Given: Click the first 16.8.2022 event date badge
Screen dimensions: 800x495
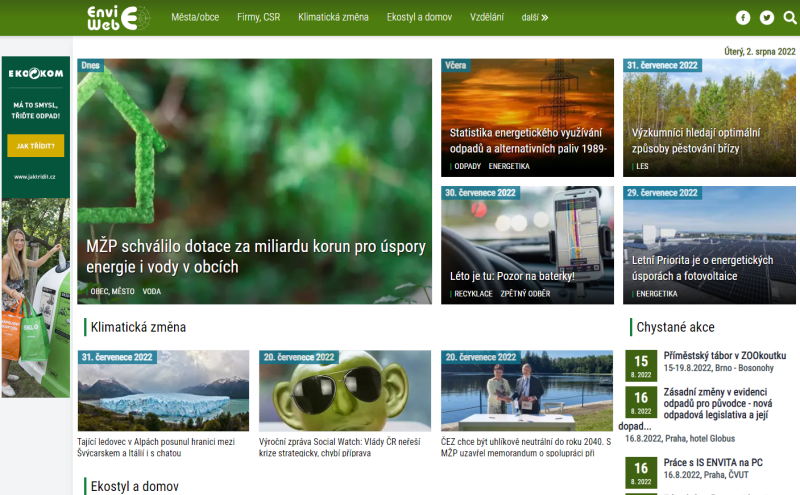Looking at the screenshot, I should 640,402.
